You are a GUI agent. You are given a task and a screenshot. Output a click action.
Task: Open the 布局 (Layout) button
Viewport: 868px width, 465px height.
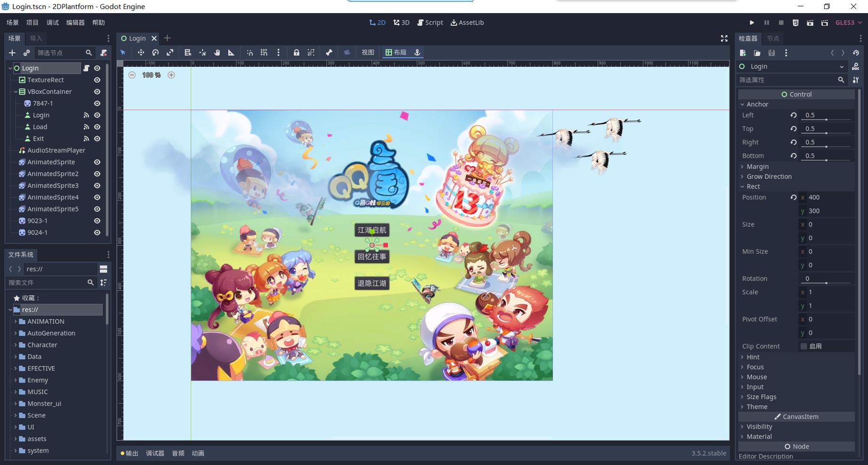(396, 53)
